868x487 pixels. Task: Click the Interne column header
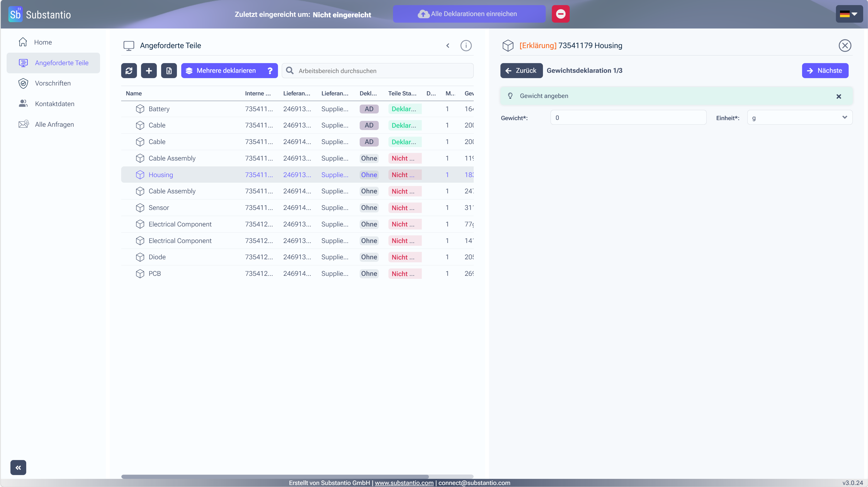pyautogui.click(x=258, y=93)
